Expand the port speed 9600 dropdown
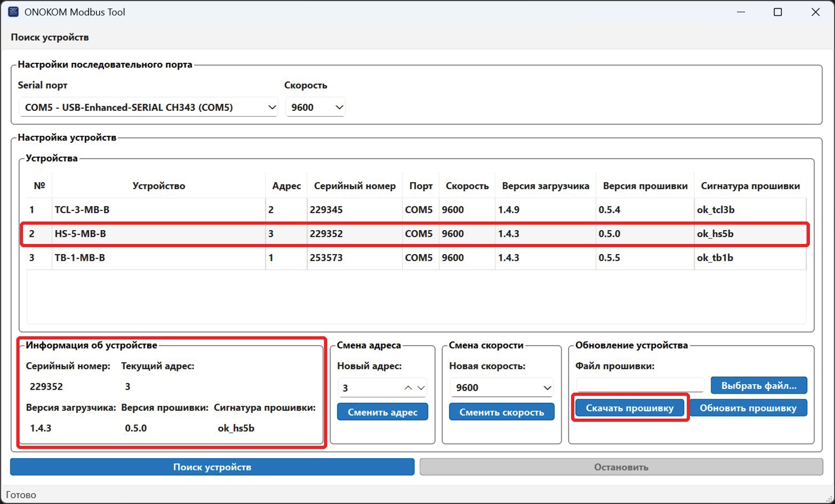The height and width of the screenshot is (504, 835). (x=315, y=107)
